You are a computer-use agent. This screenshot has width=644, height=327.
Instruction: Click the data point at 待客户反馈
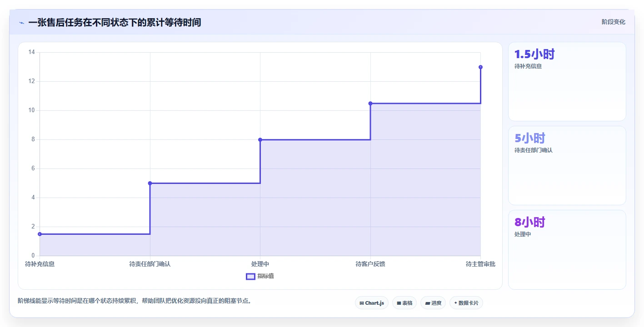[370, 104]
